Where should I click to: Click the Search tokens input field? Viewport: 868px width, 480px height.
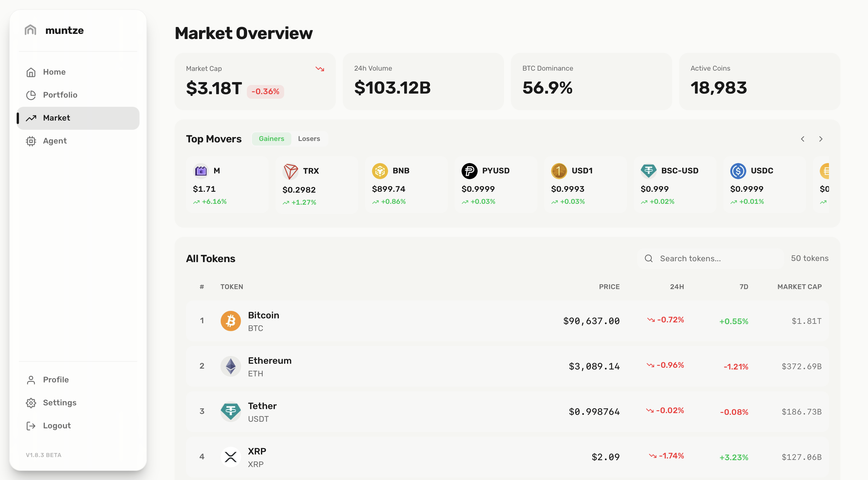tap(714, 259)
